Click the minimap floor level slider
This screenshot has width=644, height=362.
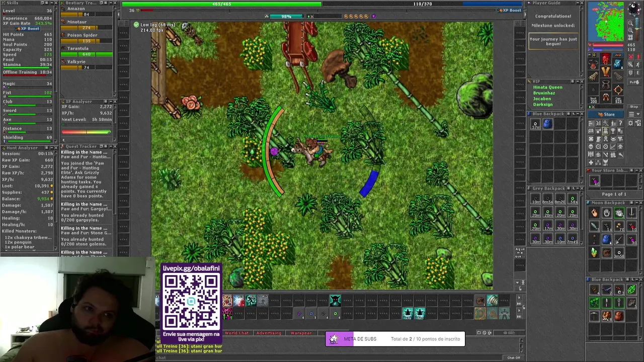(x=637, y=30)
